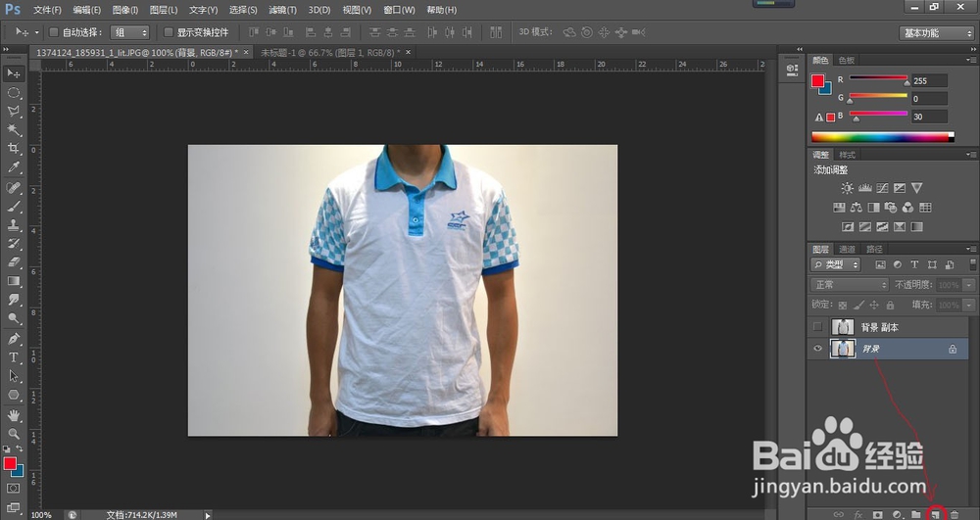This screenshot has width=980, height=520.
Task: Open the 类型 layer filter dropdown
Action: (836, 264)
